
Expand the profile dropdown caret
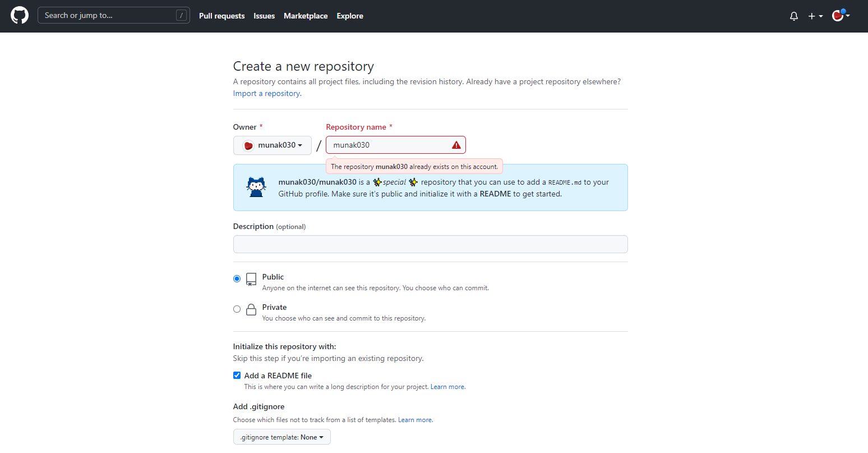(x=848, y=16)
